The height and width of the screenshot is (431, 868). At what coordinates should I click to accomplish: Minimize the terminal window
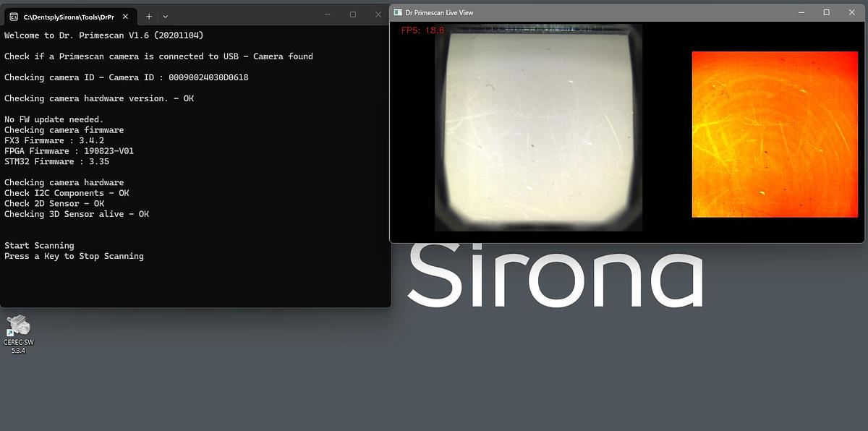327,14
